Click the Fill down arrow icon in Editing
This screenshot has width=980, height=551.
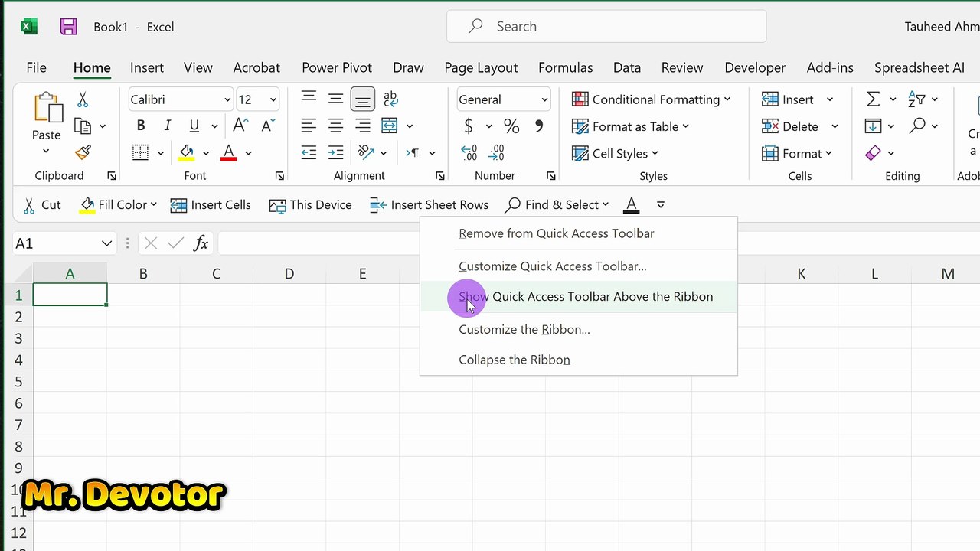(x=873, y=126)
